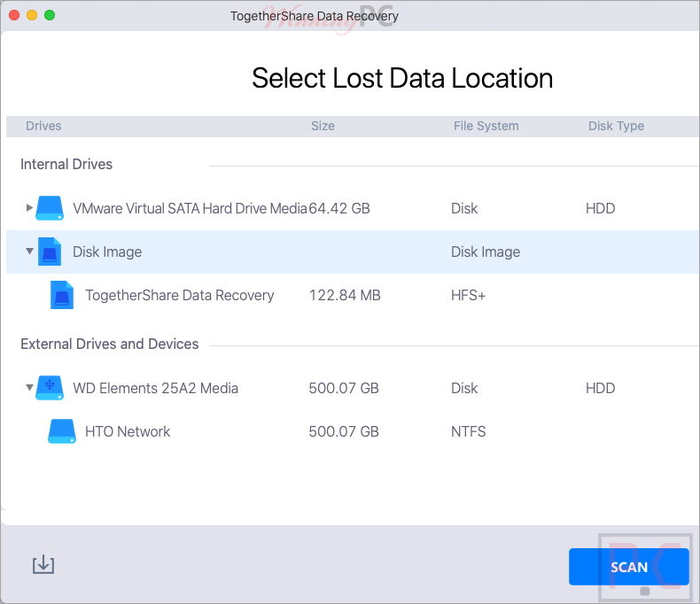Click External Drives and Devices label
This screenshot has height=604, width=700.
pyautogui.click(x=109, y=344)
